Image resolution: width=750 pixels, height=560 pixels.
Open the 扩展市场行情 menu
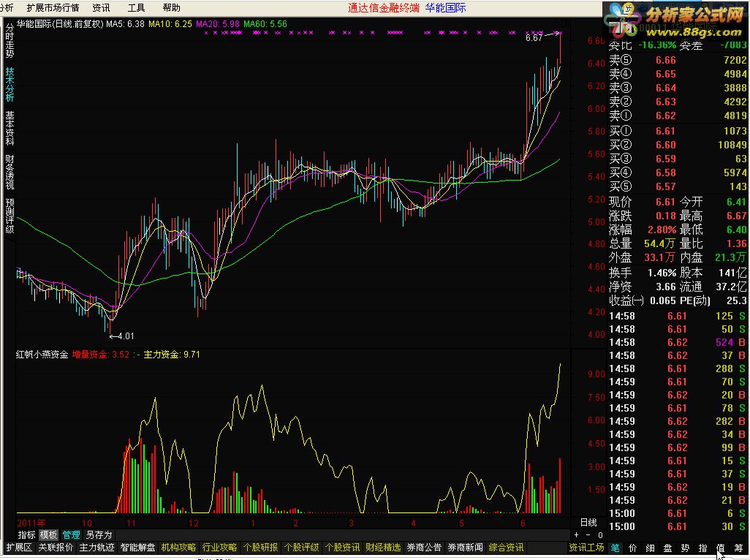tap(53, 7)
